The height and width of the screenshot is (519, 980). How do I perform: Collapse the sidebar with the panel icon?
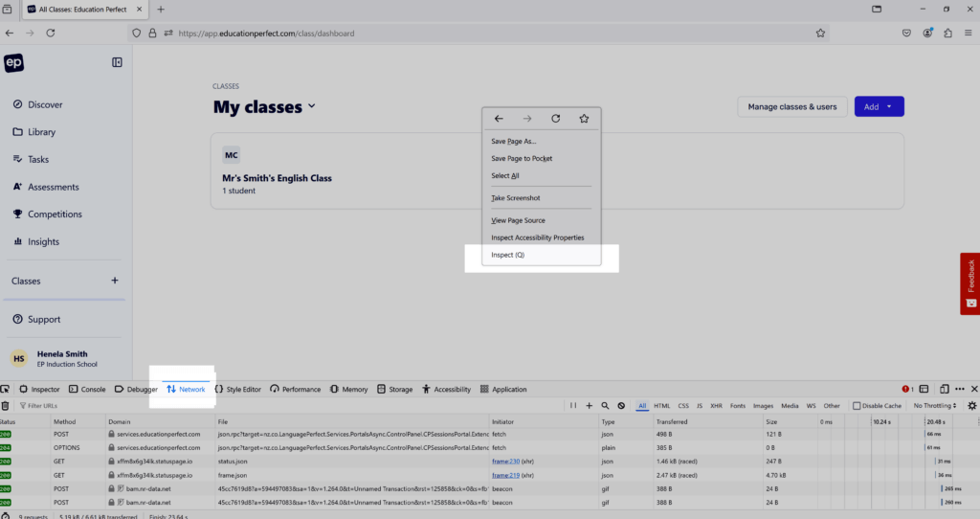(117, 62)
